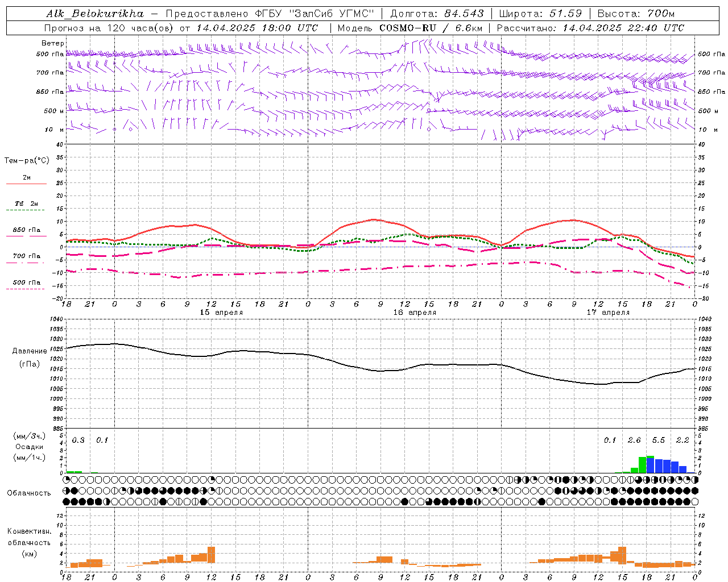Click the Конвективн. label
The width and height of the screenshot is (728, 582).
tap(29, 531)
